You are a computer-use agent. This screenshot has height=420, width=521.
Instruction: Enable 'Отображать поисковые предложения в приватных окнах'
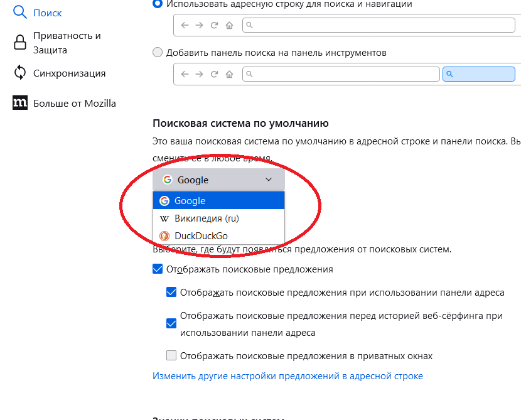(x=171, y=356)
